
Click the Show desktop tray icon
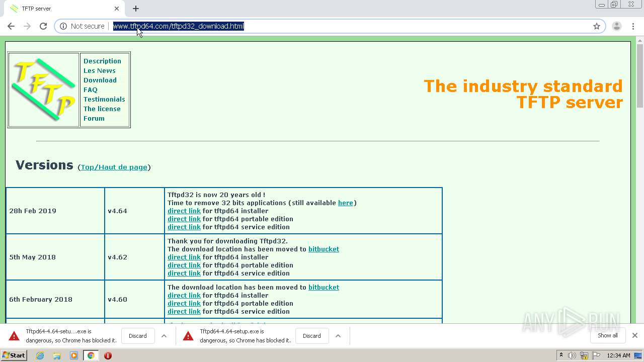[638, 355]
